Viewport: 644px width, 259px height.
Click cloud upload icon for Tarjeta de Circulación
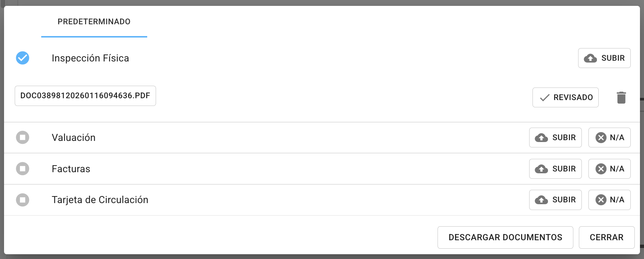click(541, 200)
